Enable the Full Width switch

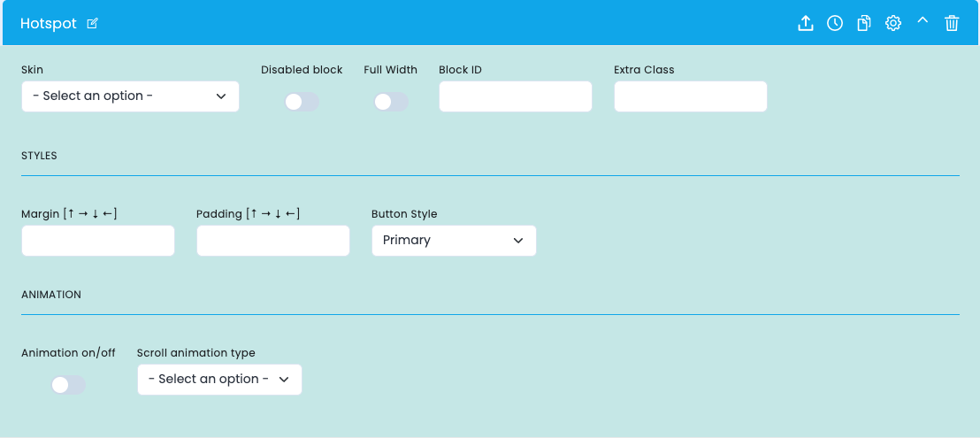pyautogui.click(x=391, y=102)
